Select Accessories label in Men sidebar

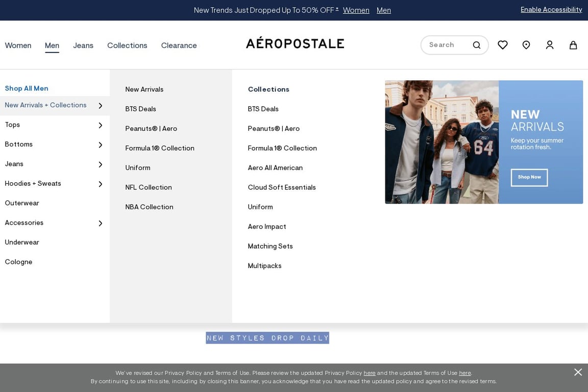coord(24,223)
